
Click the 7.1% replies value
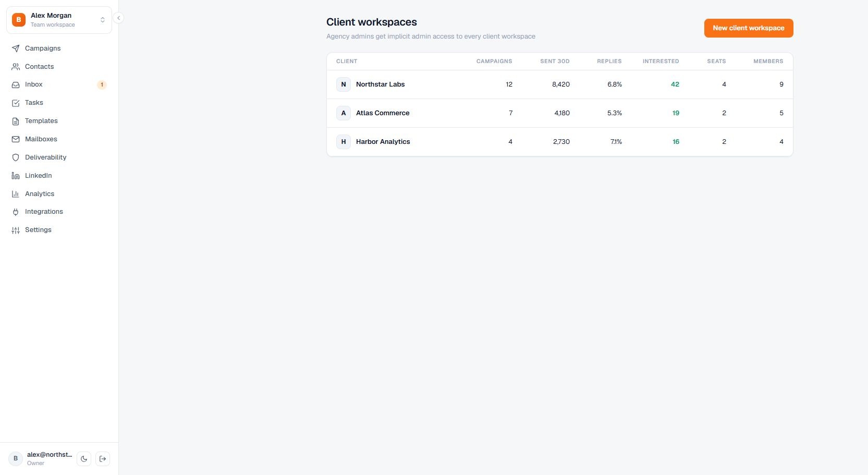(x=616, y=142)
